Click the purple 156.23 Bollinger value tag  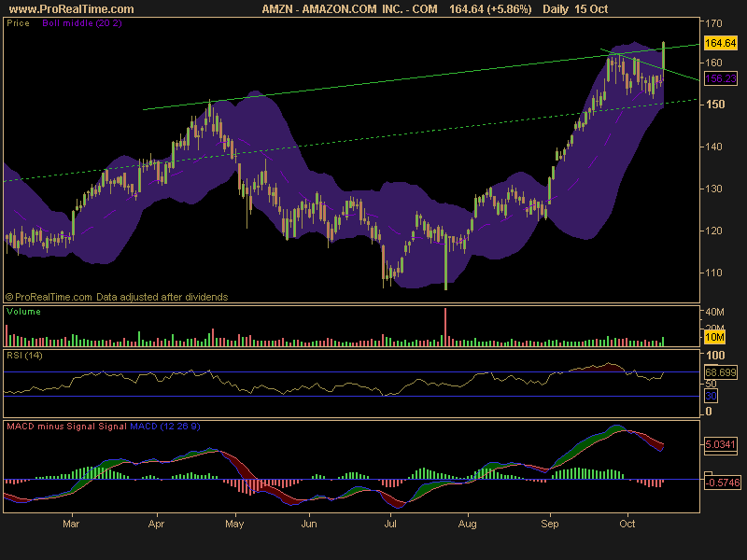(720, 78)
